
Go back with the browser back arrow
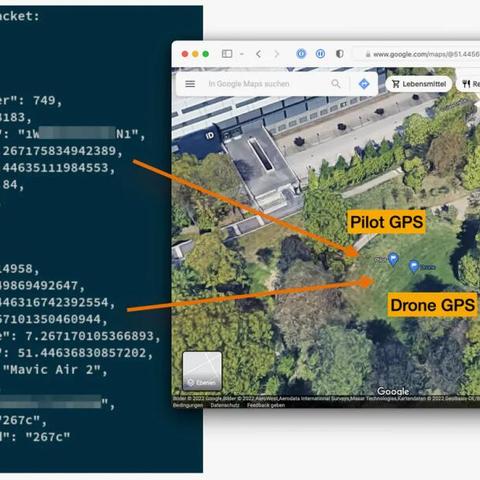(x=259, y=54)
